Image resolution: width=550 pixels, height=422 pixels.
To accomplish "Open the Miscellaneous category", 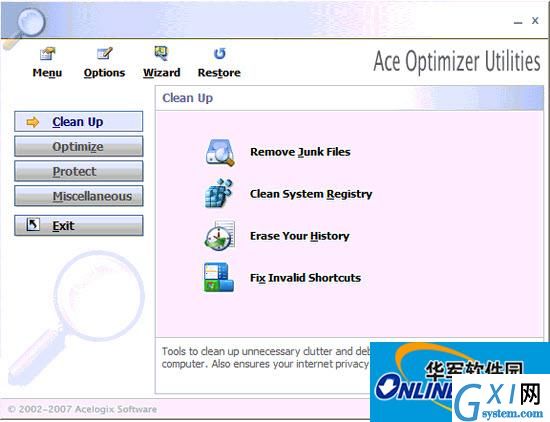I will 79,196.
